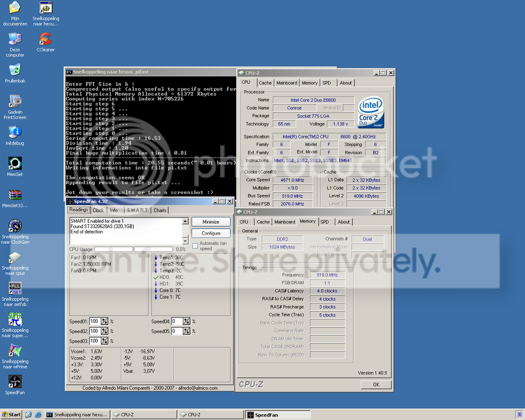The width and height of the screenshot is (525, 420).
Task: Switch to the Charts tab in SpeedFan
Action: pyautogui.click(x=160, y=210)
